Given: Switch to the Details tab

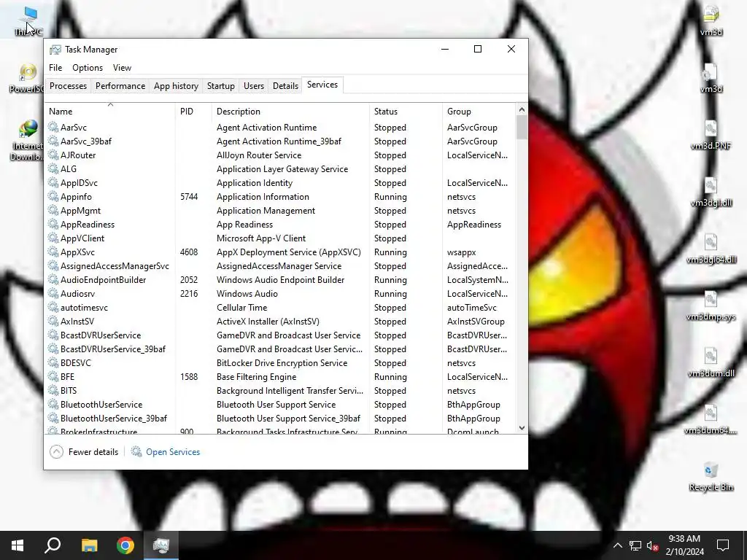Looking at the screenshot, I should click(285, 86).
